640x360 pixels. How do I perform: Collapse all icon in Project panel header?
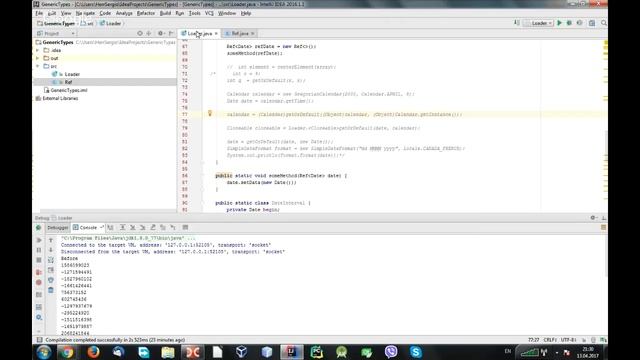coord(149,33)
